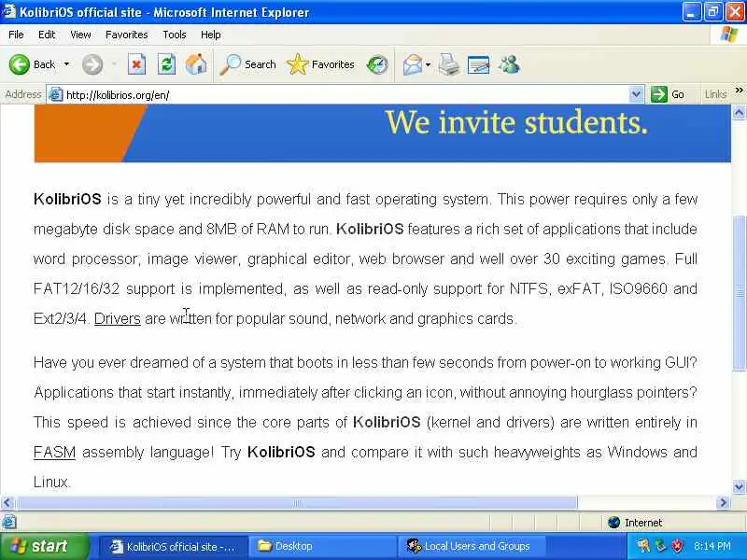
Task: Click the horizontal scrollbar left arrow
Action: click(x=7, y=502)
